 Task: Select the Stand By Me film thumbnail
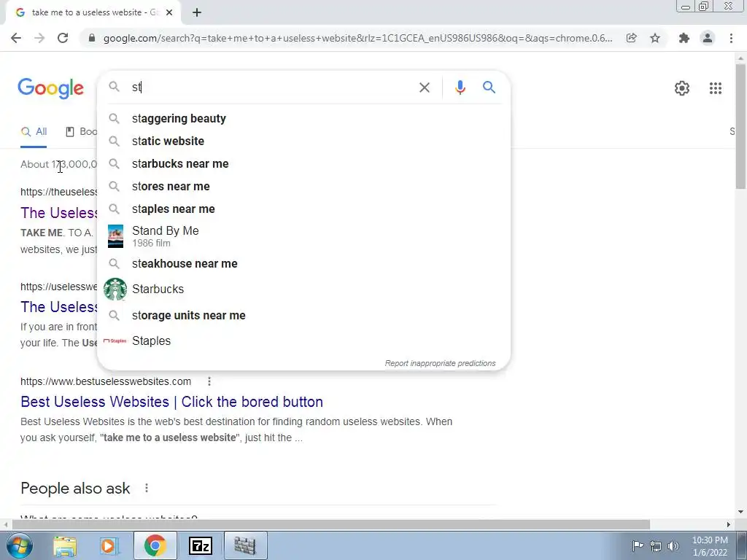[x=115, y=236]
